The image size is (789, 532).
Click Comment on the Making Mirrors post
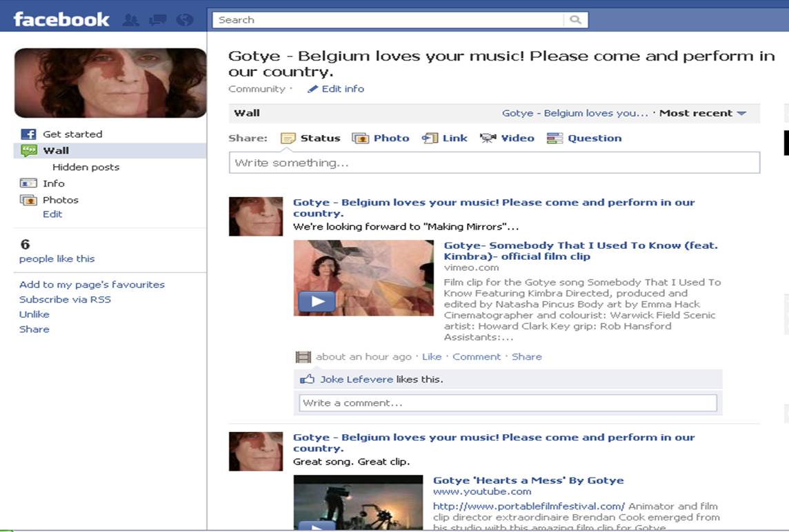[x=477, y=356]
